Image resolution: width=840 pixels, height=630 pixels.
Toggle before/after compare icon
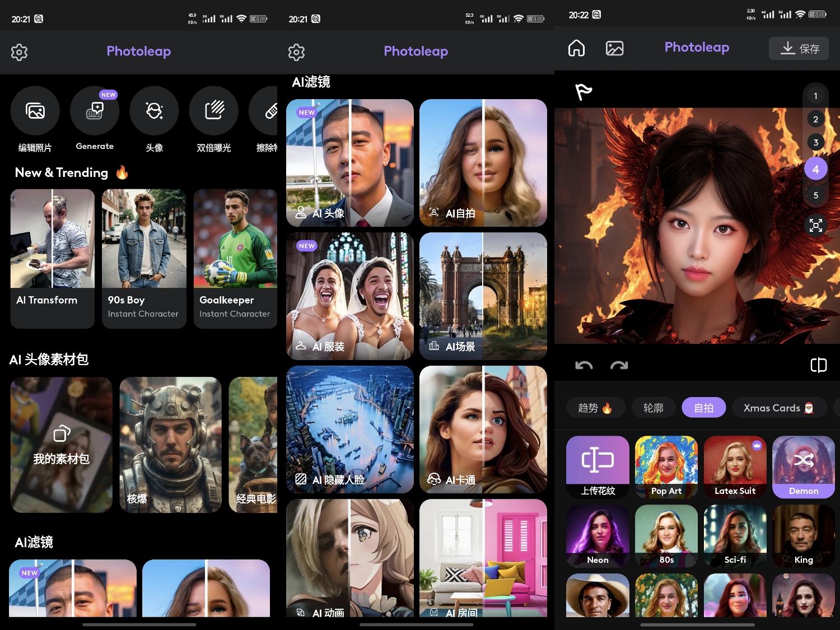point(818,366)
